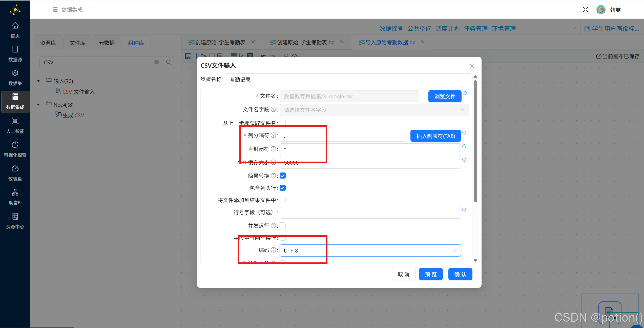The image size is (644, 328).
Task: Close the CSV文件输入 dialog
Action: [x=471, y=66]
